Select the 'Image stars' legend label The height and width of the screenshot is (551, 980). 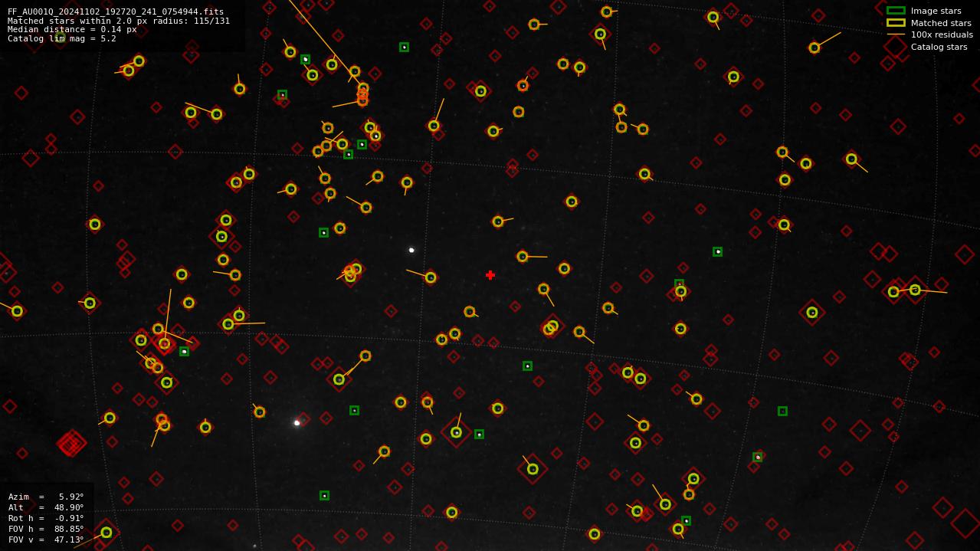pyautogui.click(x=936, y=11)
